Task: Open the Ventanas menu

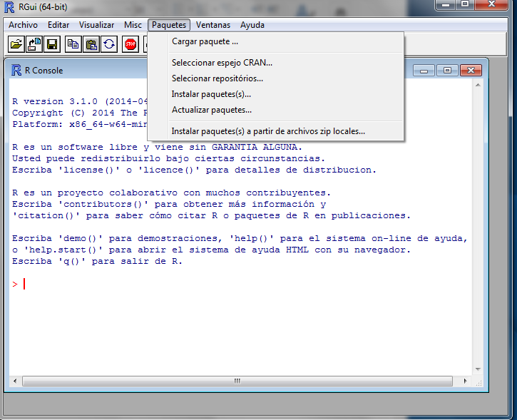Action: pos(213,25)
